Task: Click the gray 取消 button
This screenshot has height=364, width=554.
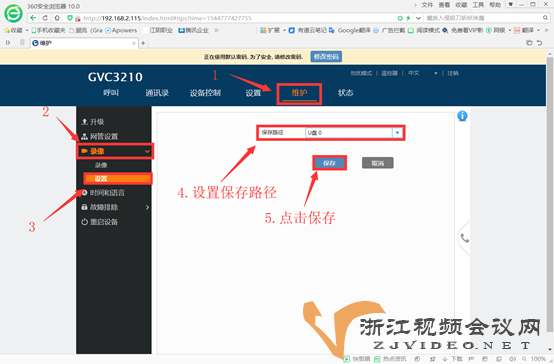Action: [x=378, y=163]
